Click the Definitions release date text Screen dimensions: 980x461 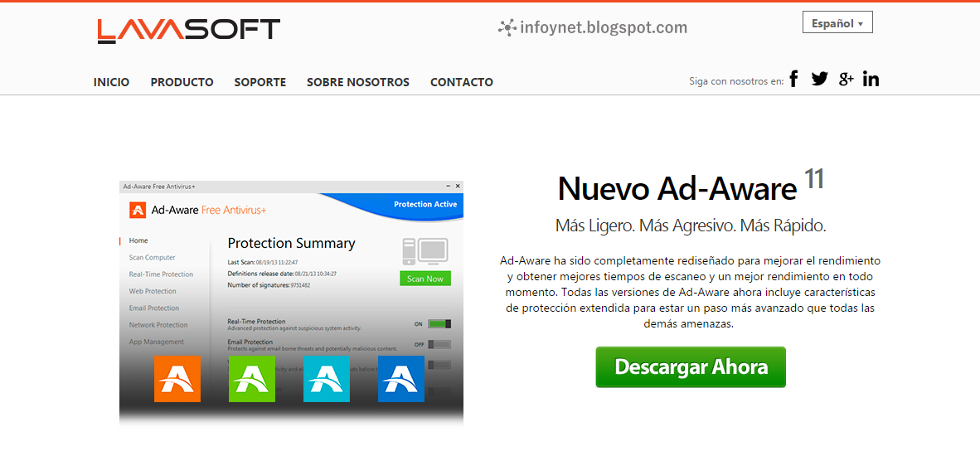coord(282,274)
